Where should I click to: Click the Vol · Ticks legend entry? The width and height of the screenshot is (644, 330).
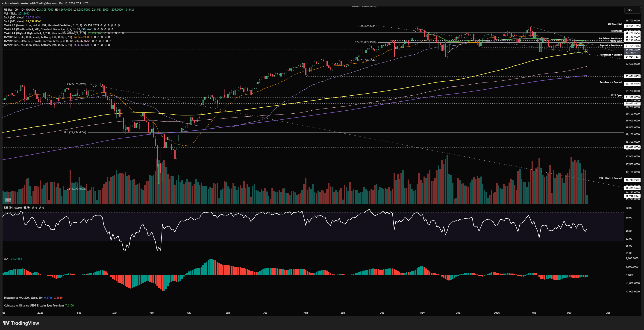click(x=10, y=14)
